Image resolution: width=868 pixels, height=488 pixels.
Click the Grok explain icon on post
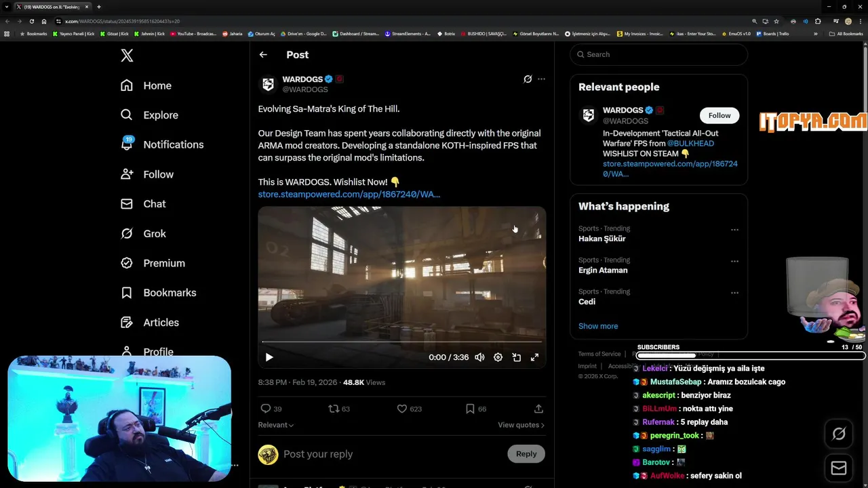click(528, 79)
